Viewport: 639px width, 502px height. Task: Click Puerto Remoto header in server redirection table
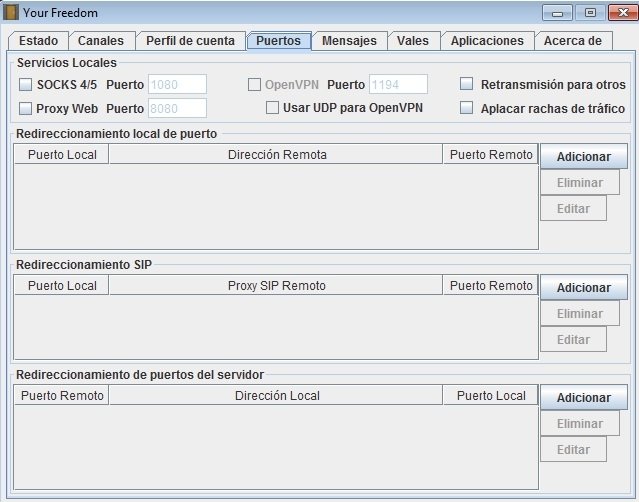62,396
